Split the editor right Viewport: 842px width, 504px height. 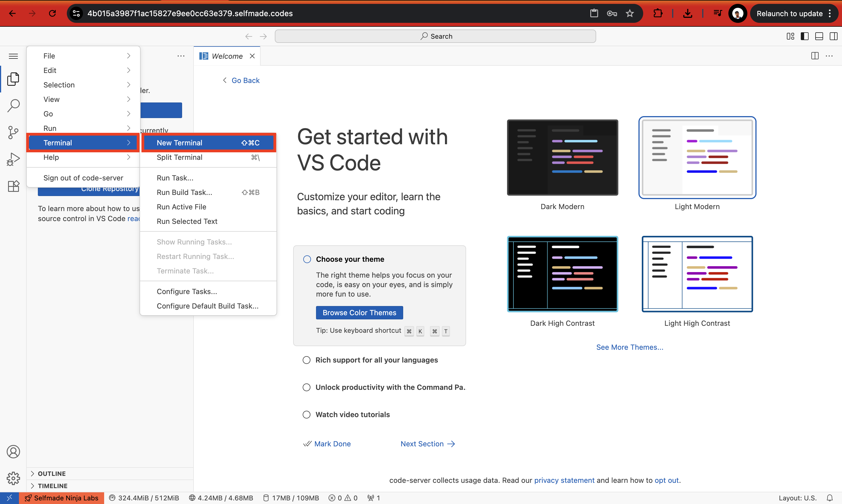815,56
